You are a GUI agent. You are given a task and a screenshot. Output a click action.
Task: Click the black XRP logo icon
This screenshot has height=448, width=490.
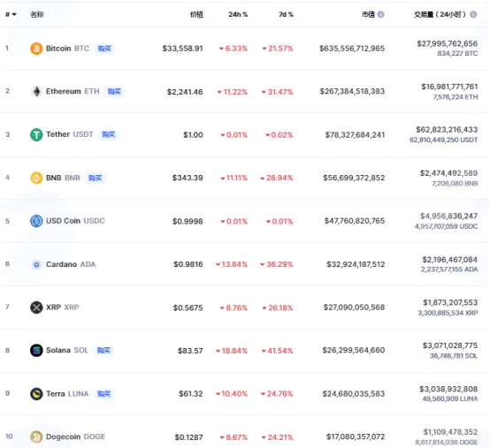pos(36,308)
